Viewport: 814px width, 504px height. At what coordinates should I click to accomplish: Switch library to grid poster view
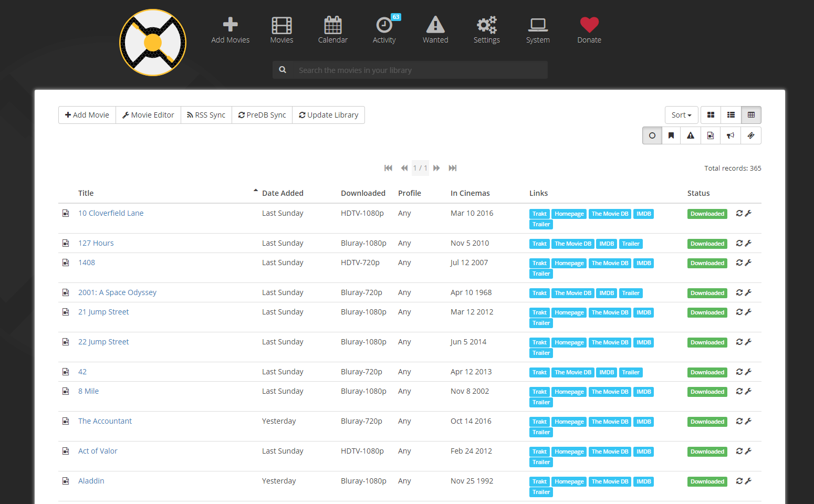711,115
